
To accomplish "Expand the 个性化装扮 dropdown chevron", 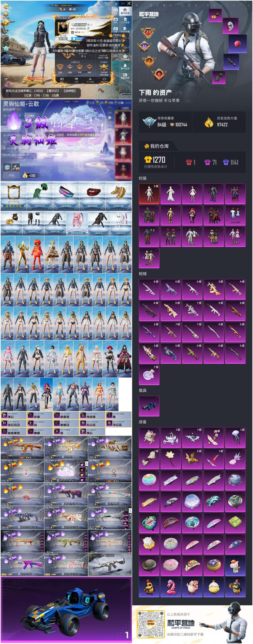I will [x=69, y=18].
